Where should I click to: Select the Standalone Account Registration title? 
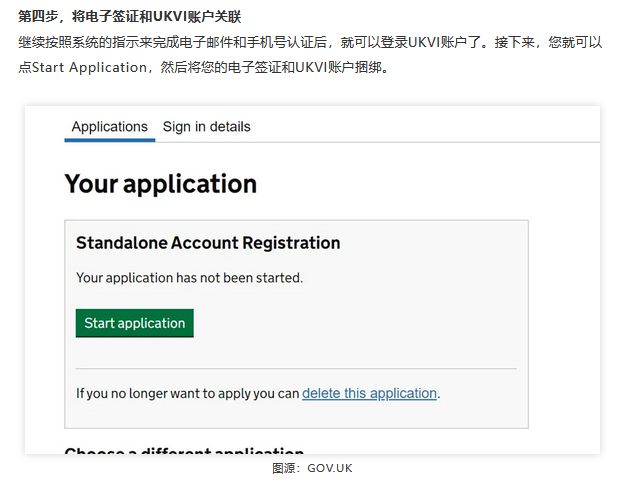[x=208, y=243]
